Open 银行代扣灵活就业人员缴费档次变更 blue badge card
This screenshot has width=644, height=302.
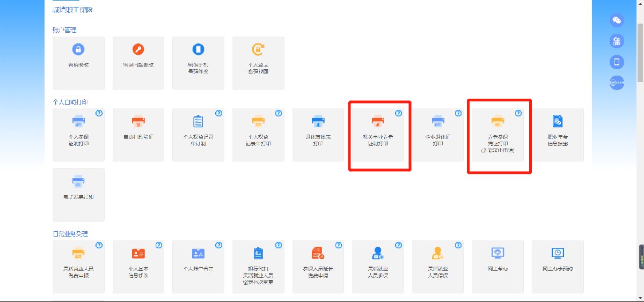click(x=258, y=267)
